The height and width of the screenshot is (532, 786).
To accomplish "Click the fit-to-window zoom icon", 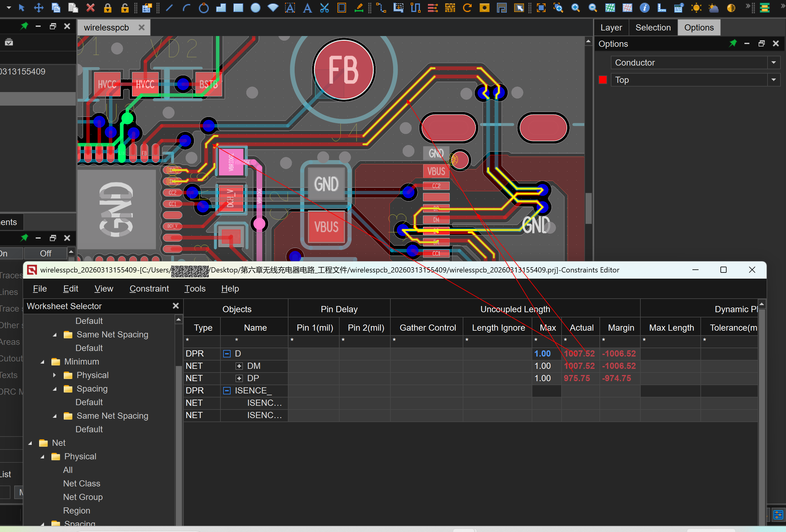I will click(541, 8).
